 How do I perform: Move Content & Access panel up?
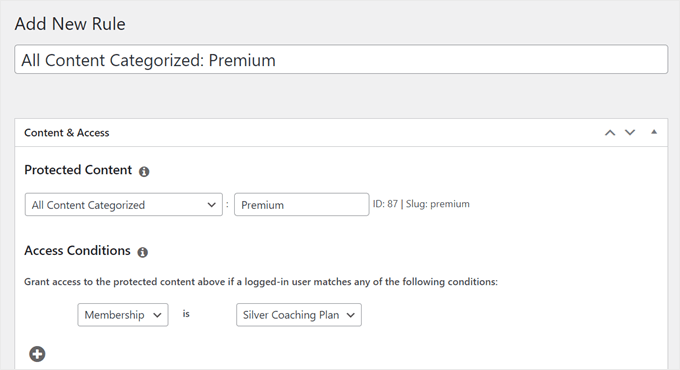pyautogui.click(x=610, y=133)
